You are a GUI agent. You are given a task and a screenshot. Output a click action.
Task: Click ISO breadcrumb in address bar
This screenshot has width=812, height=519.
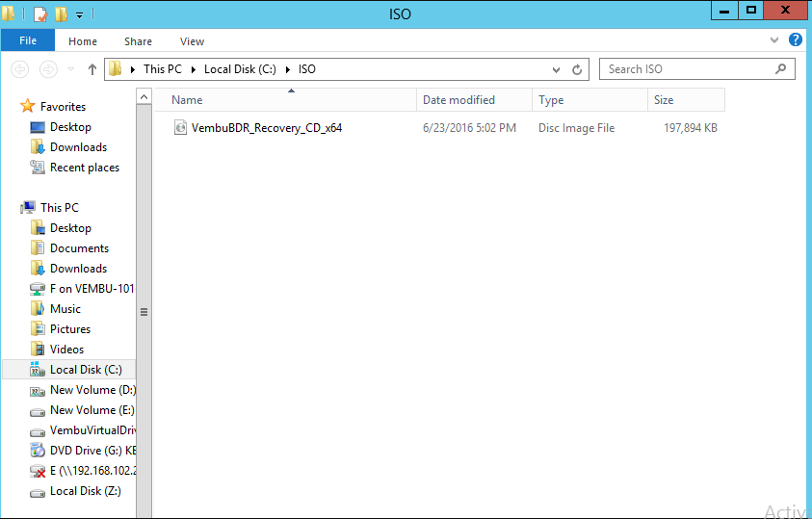coord(306,68)
